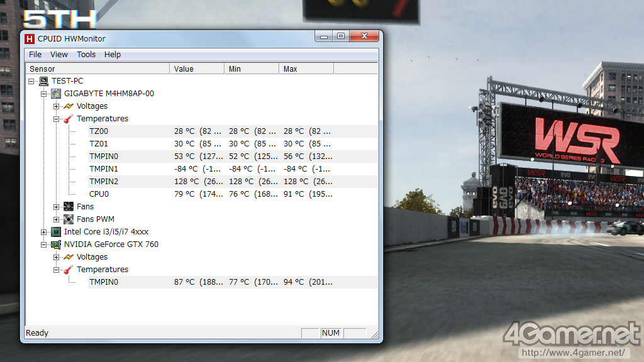This screenshot has height=362, width=644.
Task: Click CPU0 min value 76 °C
Action: (x=253, y=194)
